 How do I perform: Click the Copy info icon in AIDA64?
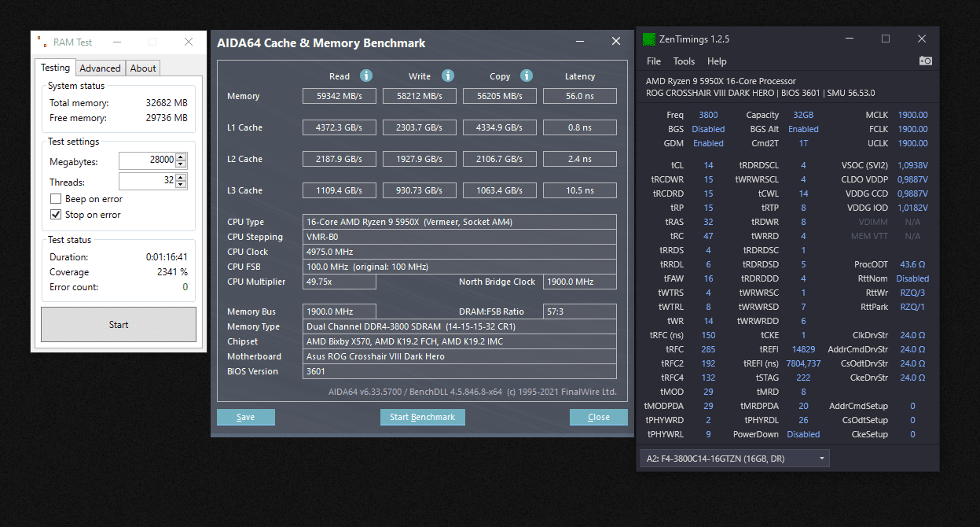click(527, 76)
